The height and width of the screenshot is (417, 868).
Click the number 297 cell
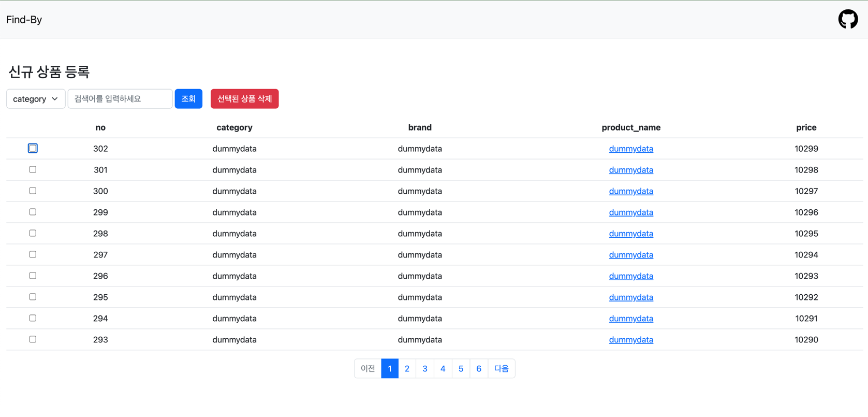click(100, 255)
